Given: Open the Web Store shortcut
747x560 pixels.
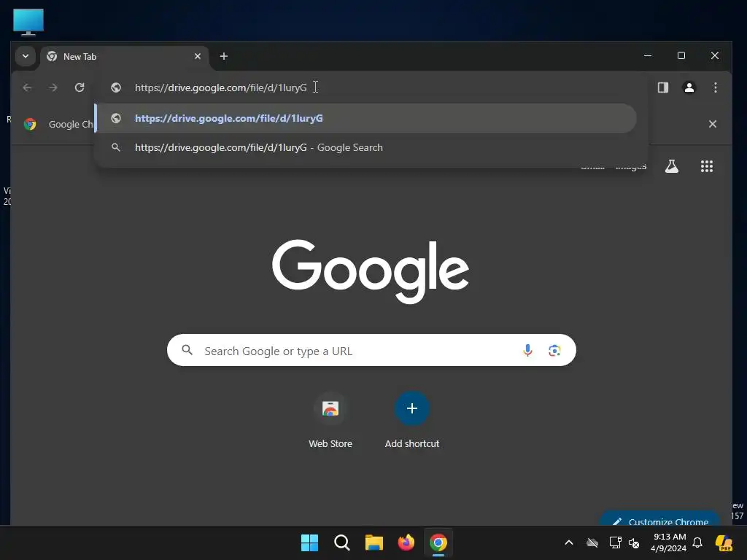Looking at the screenshot, I should pos(330,421).
